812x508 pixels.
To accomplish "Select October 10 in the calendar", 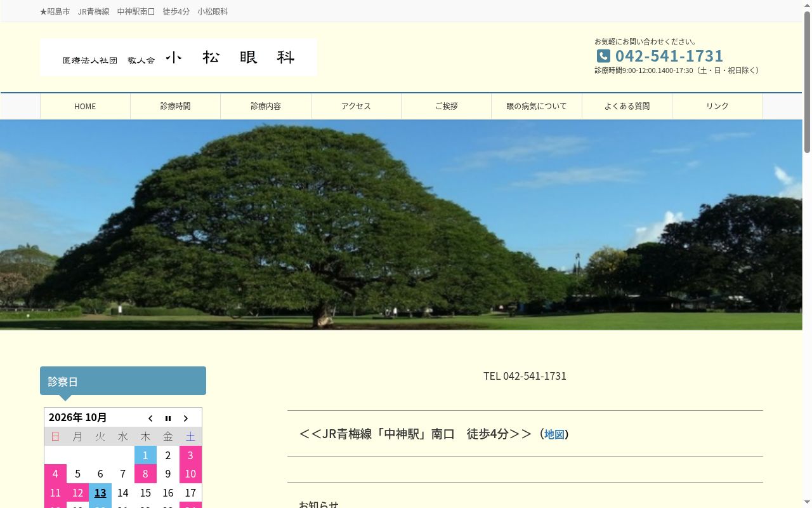I will pyautogui.click(x=190, y=474).
